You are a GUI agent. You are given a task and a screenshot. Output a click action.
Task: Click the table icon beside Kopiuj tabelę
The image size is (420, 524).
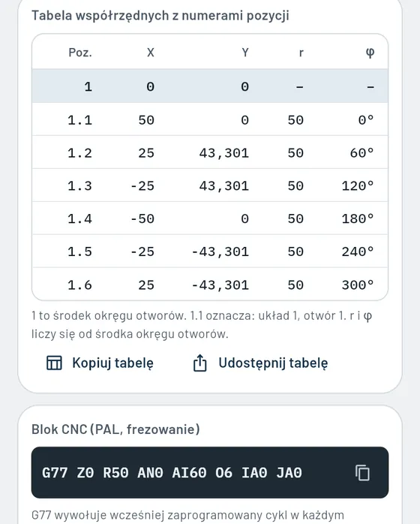[54, 363]
